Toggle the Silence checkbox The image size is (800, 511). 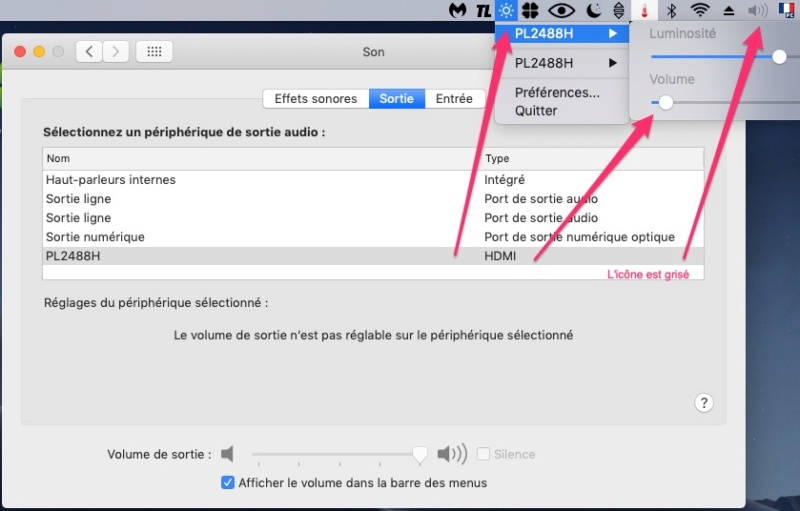pyautogui.click(x=483, y=453)
